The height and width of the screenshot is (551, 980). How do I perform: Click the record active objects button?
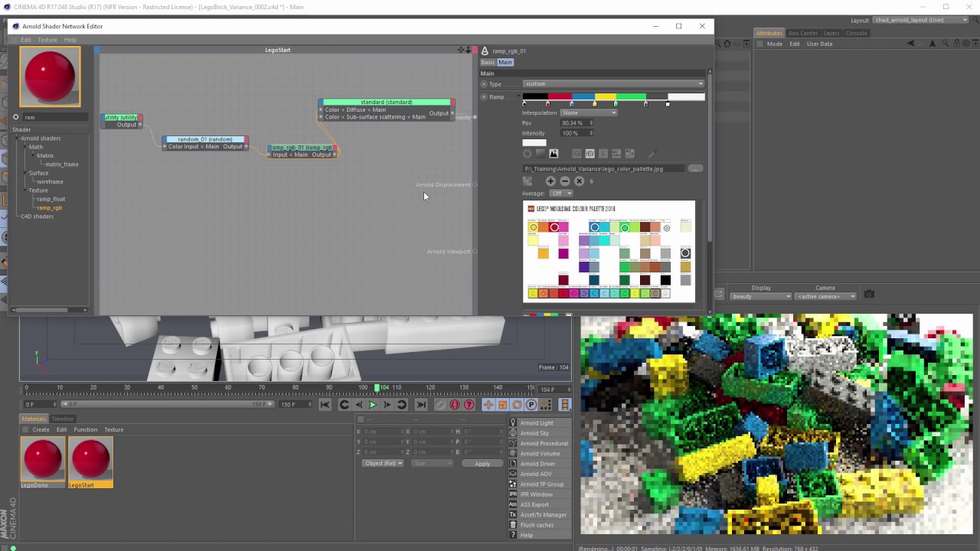(440, 405)
